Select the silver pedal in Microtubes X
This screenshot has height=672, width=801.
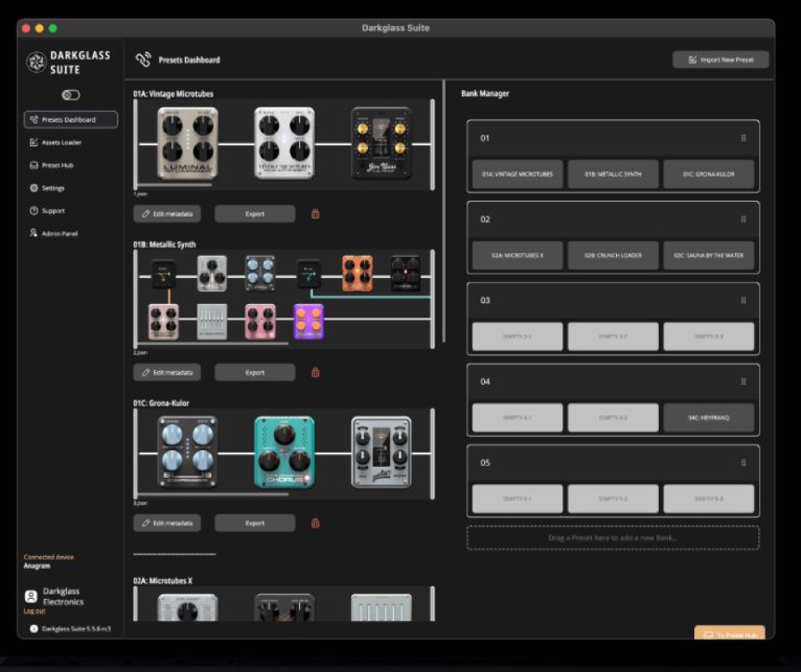[x=187, y=607]
